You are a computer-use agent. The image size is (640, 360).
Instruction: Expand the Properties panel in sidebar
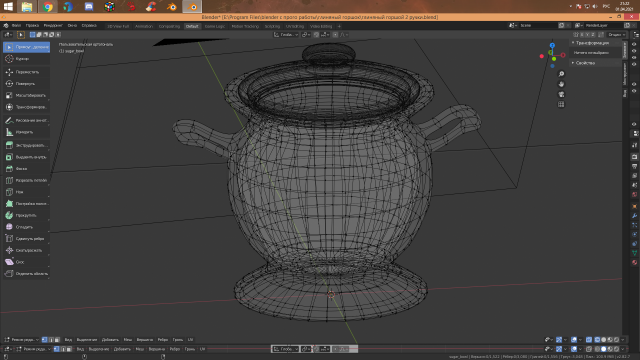pos(595,63)
